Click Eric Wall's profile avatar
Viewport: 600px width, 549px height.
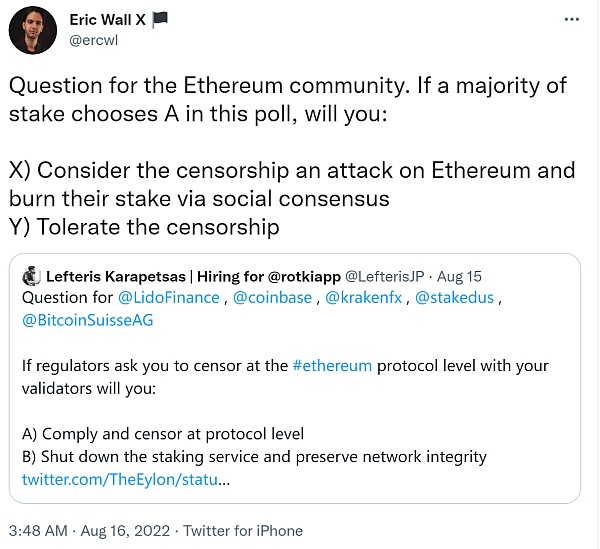pyautogui.click(x=32, y=30)
